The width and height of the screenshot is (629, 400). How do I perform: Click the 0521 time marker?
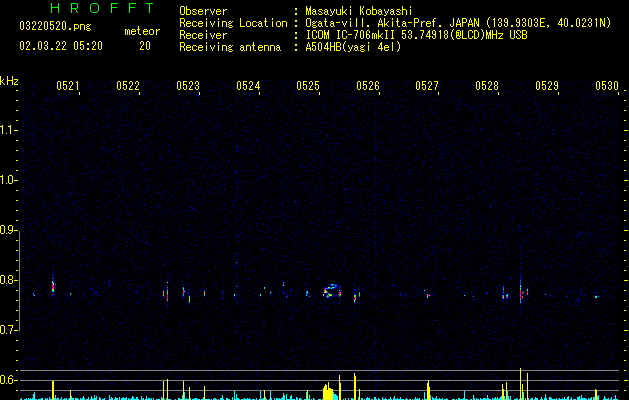coord(67,86)
